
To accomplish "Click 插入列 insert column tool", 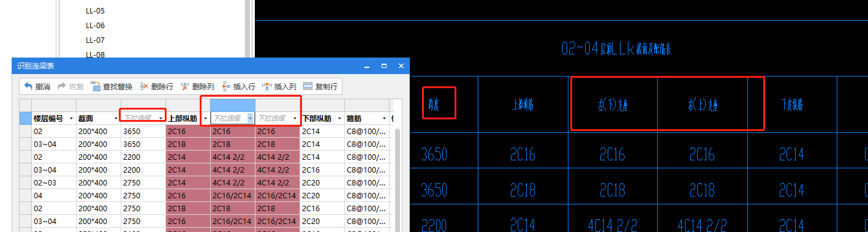I will click(x=279, y=86).
